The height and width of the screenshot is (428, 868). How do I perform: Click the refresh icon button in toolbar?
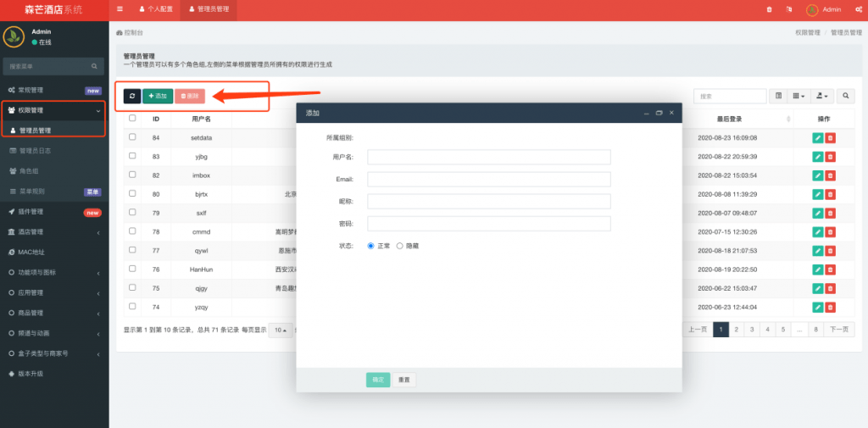coord(132,97)
